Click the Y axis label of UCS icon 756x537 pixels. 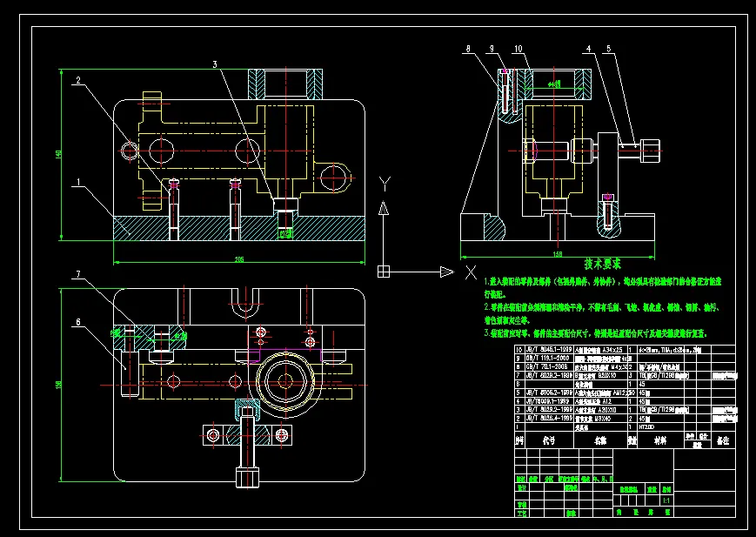pyautogui.click(x=385, y=185)
